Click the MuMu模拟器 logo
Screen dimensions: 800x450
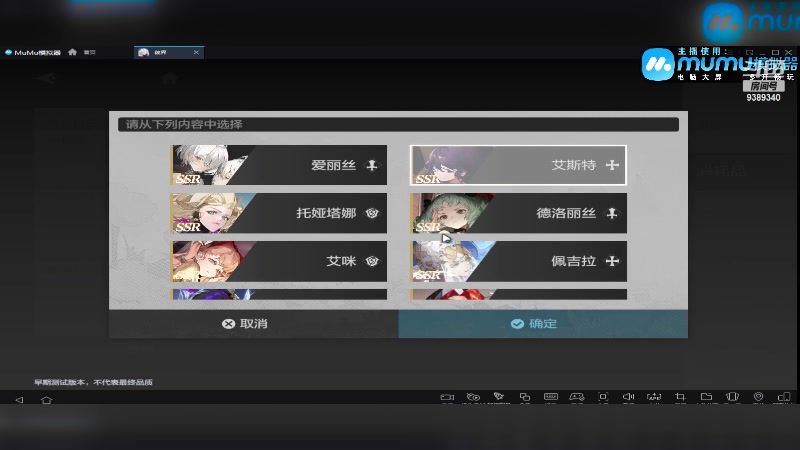click(x=33, y=53)
